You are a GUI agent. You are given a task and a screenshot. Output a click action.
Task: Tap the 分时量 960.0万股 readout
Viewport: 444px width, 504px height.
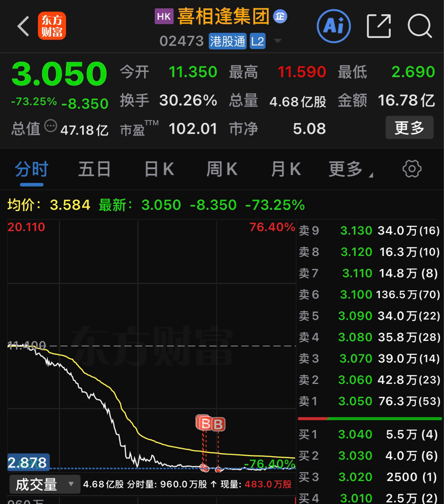(167, 484)
